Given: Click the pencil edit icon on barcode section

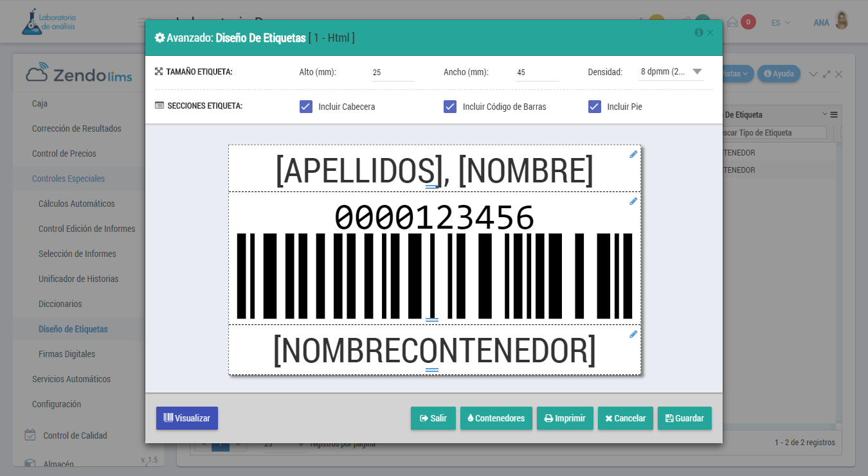Looking at the screenshot, I should [633, 201].
